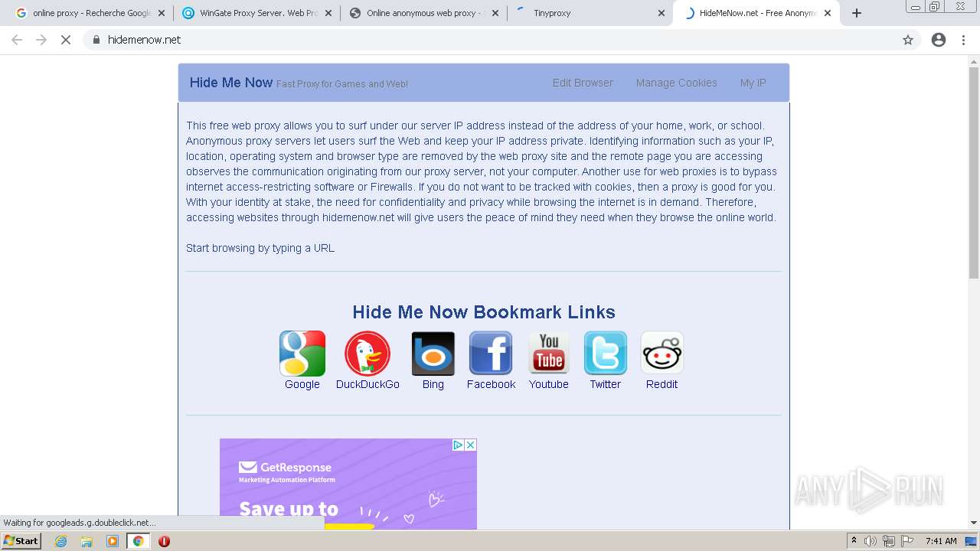Close the WinGate Proxy Server tab
The image size is (980, 551).
[x=328, y=13]
